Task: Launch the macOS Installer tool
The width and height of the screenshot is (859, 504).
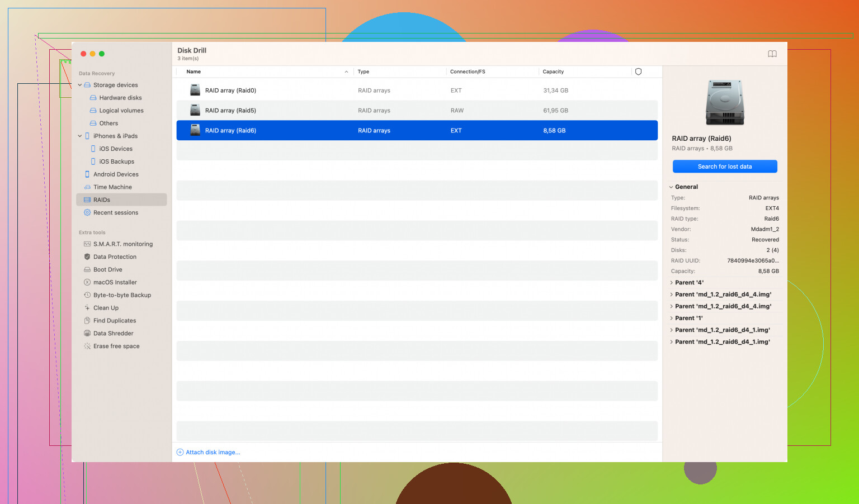Action: pos(115,282)
